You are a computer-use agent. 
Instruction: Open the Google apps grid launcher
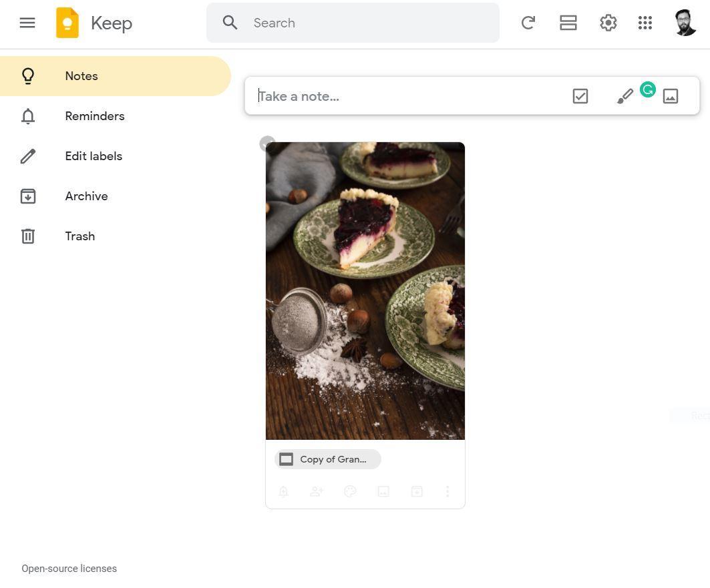645,23
